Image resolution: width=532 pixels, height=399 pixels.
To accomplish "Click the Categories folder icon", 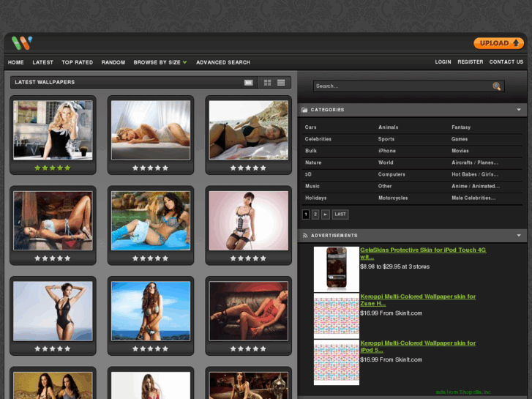I will [x=304, y=110].
